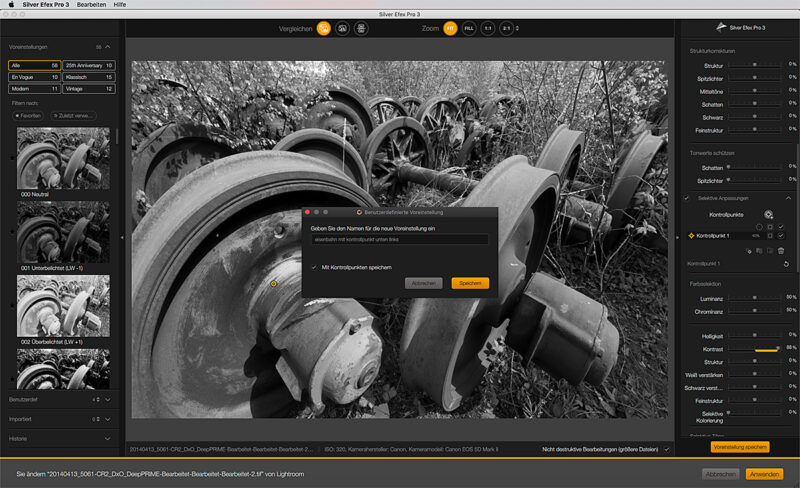This screenshot has width=800, height=488.
Task: Adjust the Luminanz slider
Action: [755, 298]
